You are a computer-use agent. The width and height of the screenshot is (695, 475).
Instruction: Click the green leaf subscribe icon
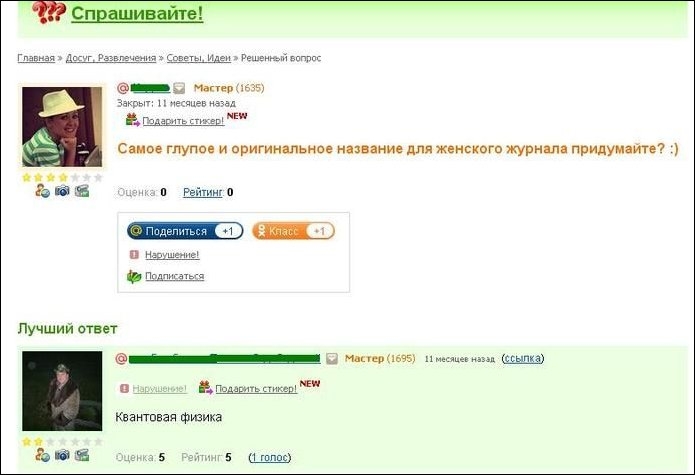[x=134, y=277]
